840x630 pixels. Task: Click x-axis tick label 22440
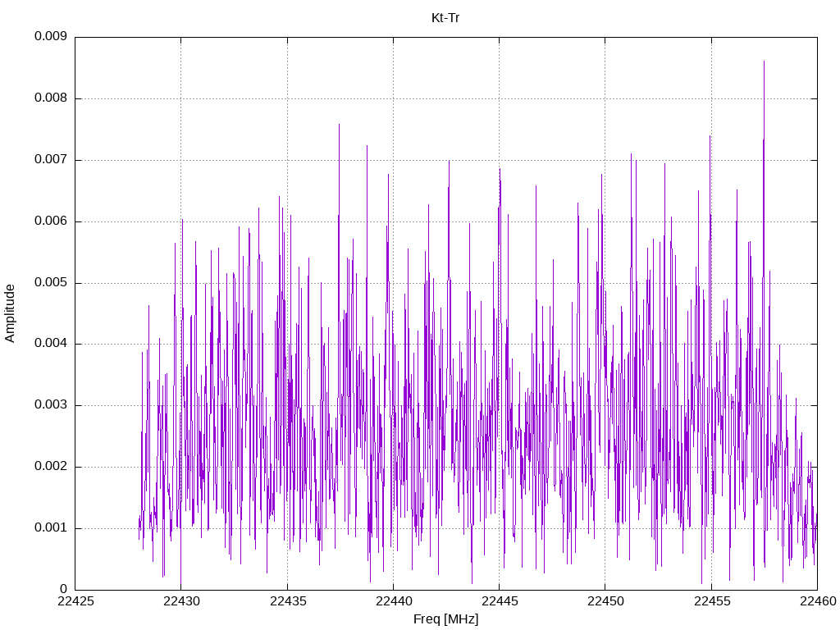394,601
